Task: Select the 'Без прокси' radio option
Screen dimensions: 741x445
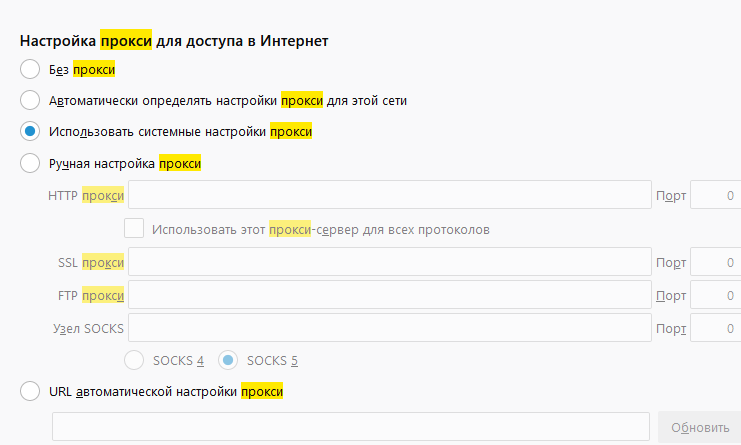Action: (30, 70)
